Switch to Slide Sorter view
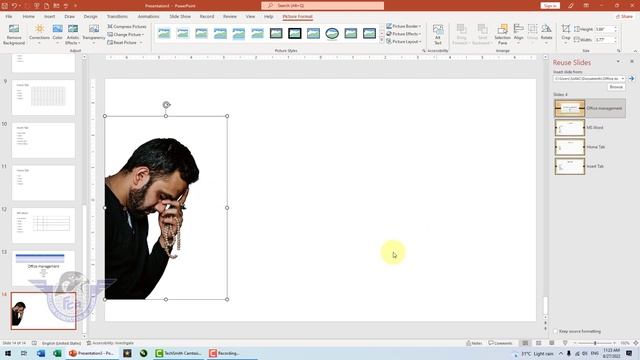The height and width of the screenshot is (360, 640). coord(538,343)
